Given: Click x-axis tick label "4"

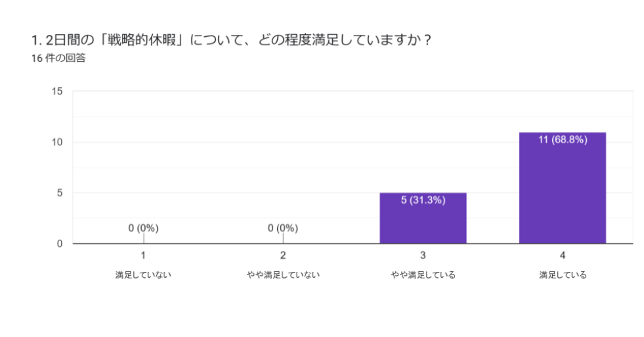Looking at the screenshot, I should pos(563,255).
